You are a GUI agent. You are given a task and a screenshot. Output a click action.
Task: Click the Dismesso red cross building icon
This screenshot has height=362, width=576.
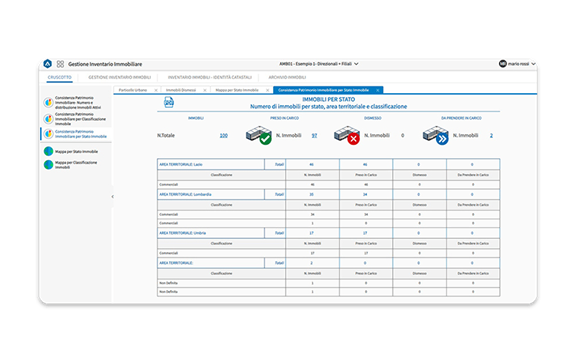pos(347,135)
